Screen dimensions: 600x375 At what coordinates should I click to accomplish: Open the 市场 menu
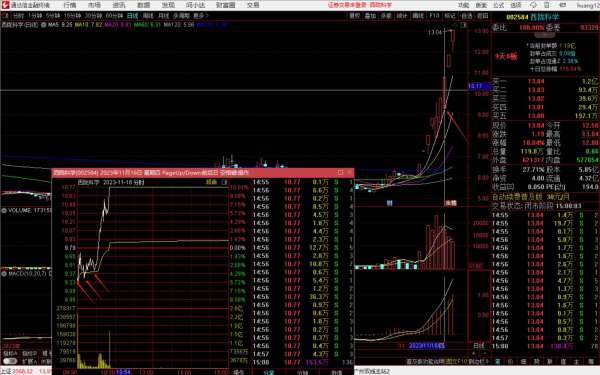pos(94,5)
